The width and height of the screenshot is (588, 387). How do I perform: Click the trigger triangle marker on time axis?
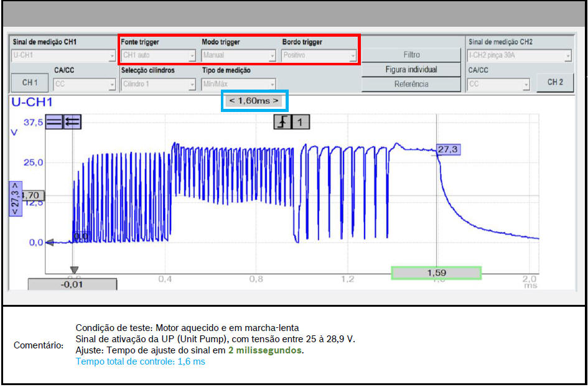click(74, 271)
